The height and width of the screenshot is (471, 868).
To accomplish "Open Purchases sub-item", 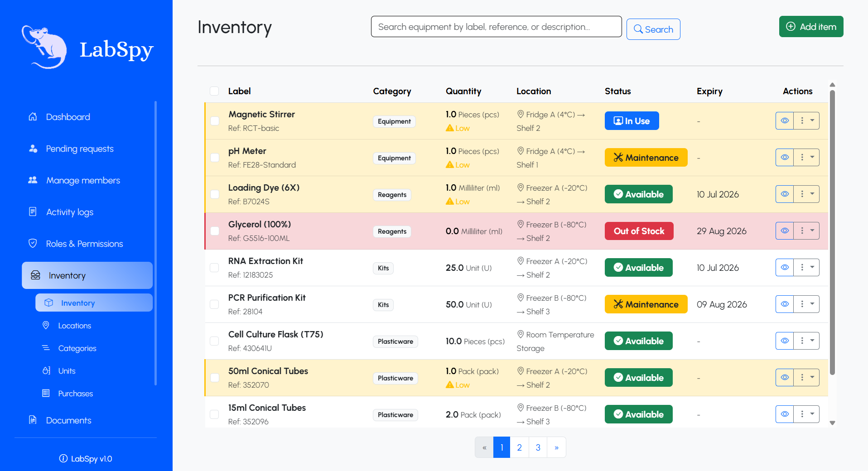I will tap(75, 394).
